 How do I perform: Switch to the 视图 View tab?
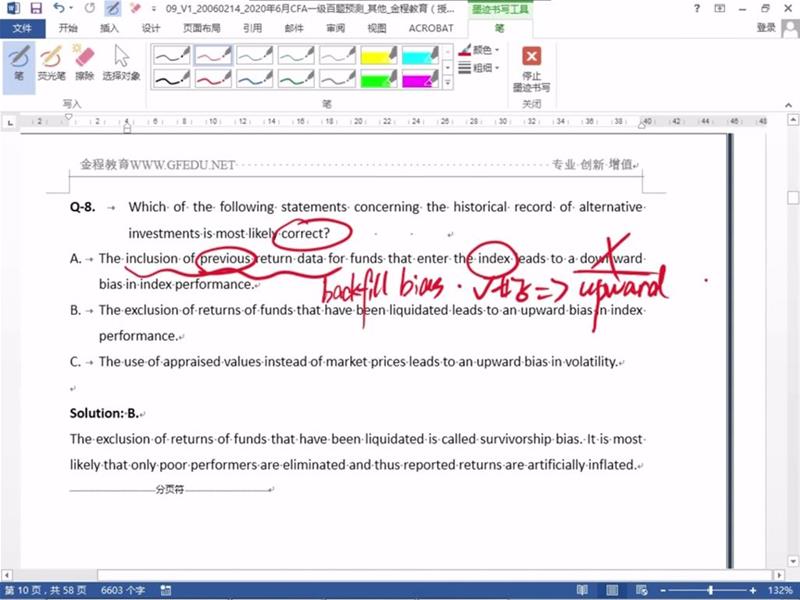point(377,28)
